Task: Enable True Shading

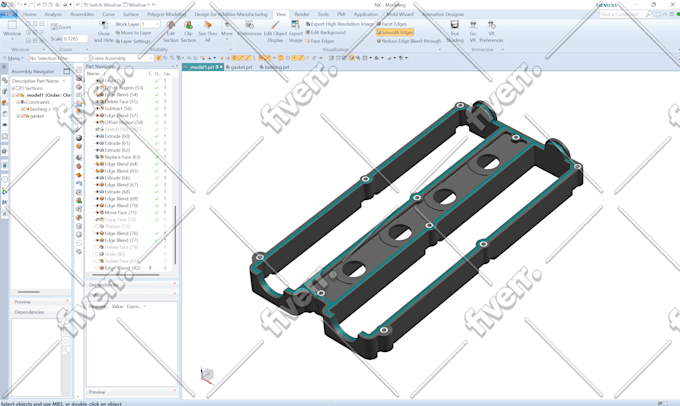Action: click(x=454, y=31)
